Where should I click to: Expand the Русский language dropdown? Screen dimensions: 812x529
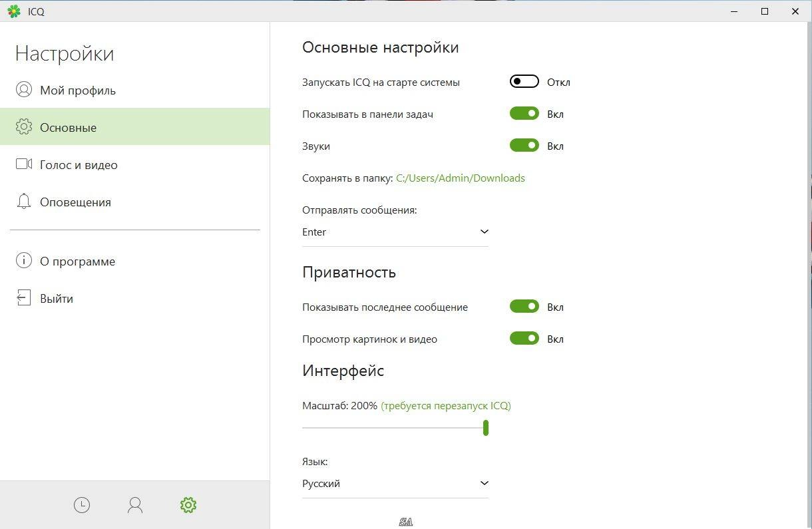395,484
